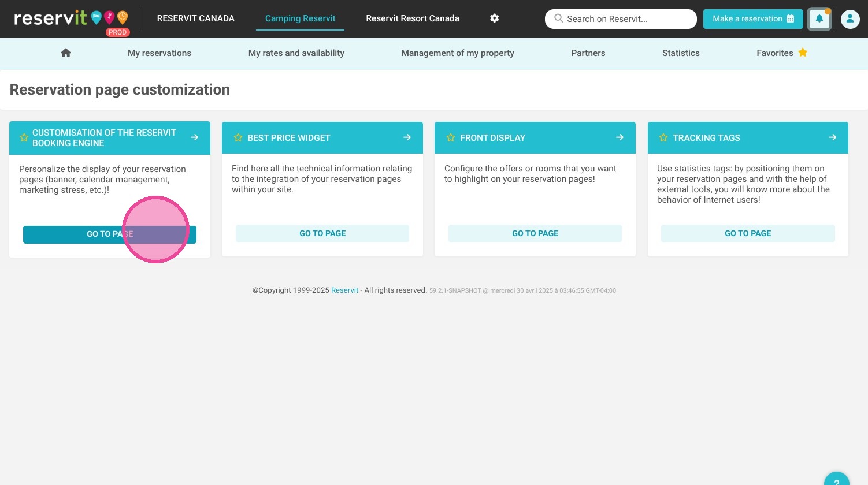Click the arrow on Best Price Widget card
868x485 pixels.
[x=407, y=137]
